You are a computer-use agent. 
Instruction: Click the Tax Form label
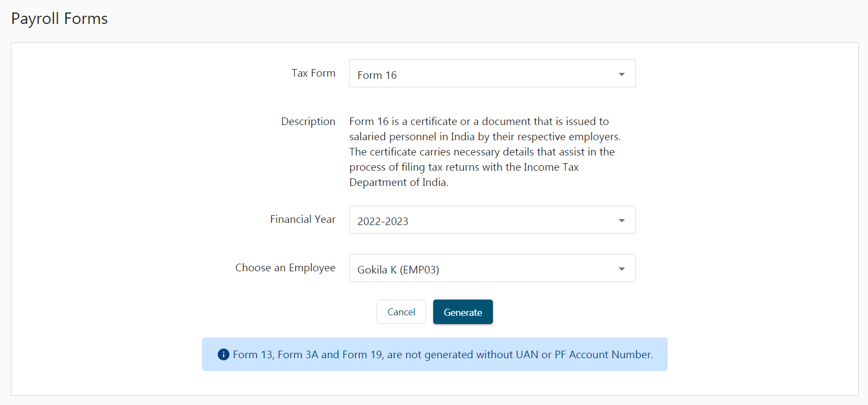click(313, 73)
